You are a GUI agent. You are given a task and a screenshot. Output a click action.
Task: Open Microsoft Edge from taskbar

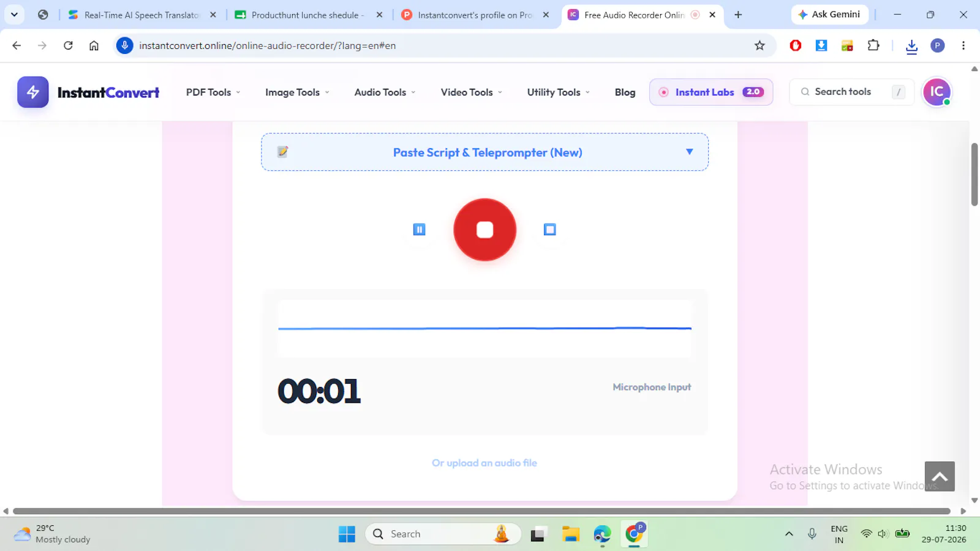click(x=602, y=534)
